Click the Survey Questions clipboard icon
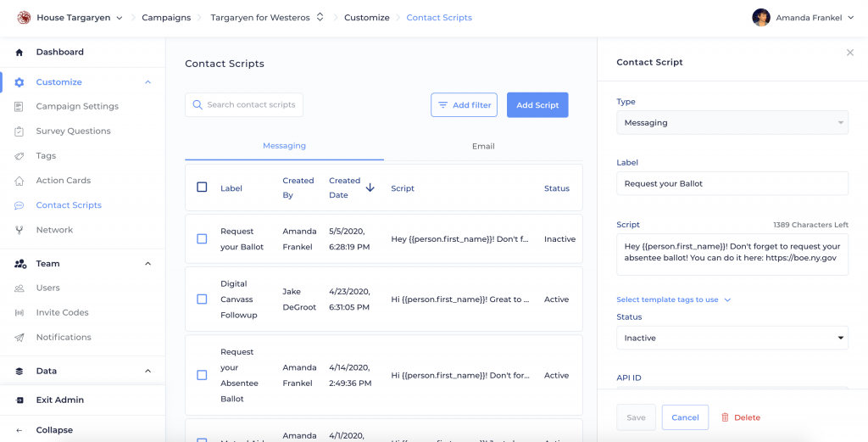The height and width of the screenshot is (442, 868). tap(19, 131)
